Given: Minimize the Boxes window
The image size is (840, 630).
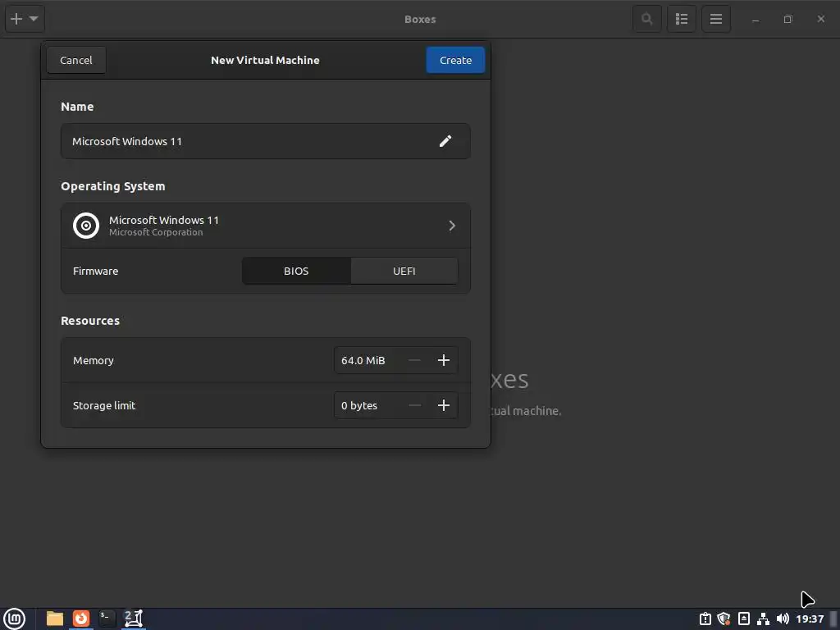Looking at the screenshot, I should point(756,20).
